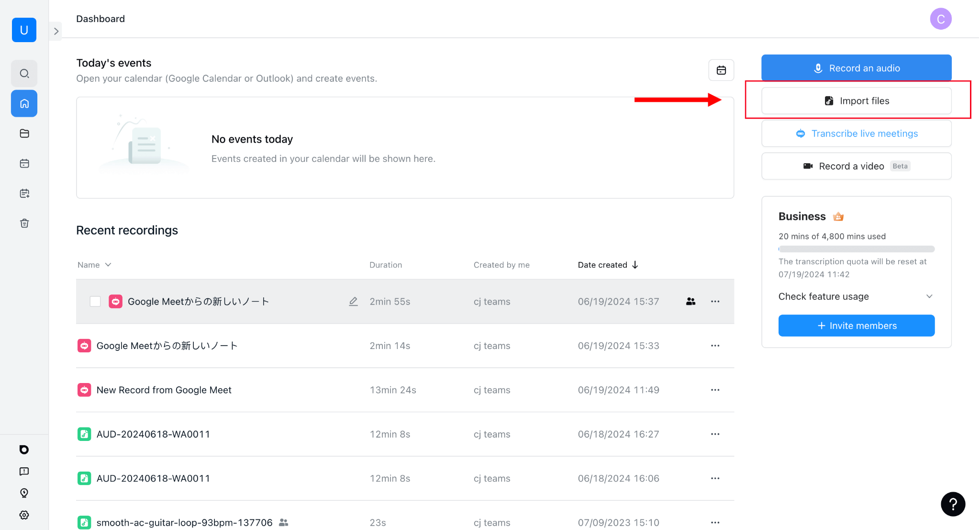The width and height of the screenshot is (980, 530).
Task: Open more options for the 06/19/2024 15:33 recording
Action: point(715,346)
